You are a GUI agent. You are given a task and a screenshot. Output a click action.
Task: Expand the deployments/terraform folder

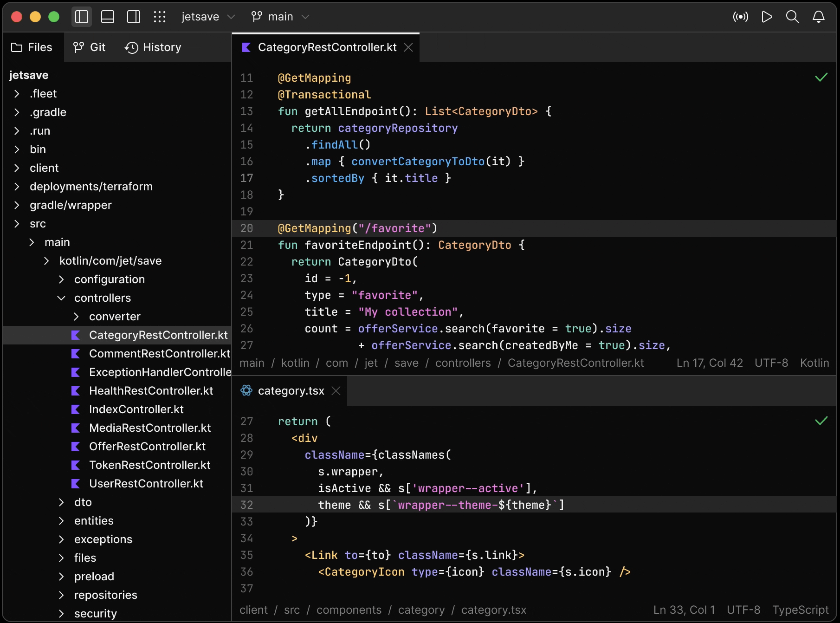17,187
